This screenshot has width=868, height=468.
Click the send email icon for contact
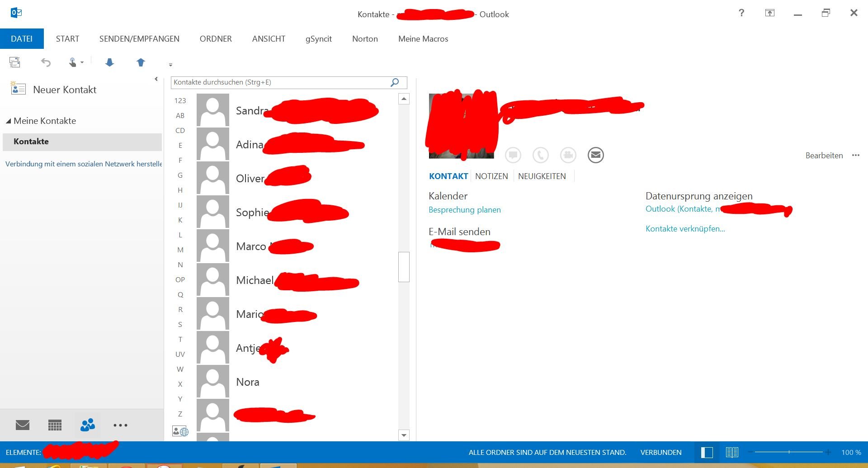596,155
